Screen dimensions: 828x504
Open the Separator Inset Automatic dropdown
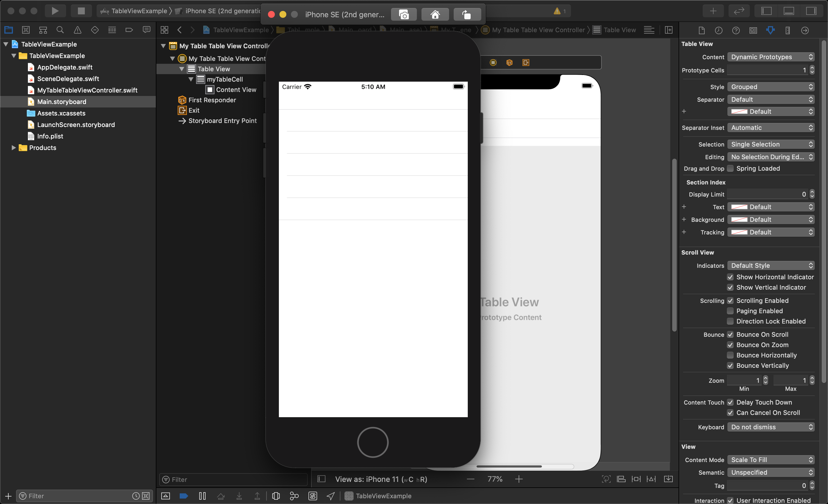[x=771, y=128]
